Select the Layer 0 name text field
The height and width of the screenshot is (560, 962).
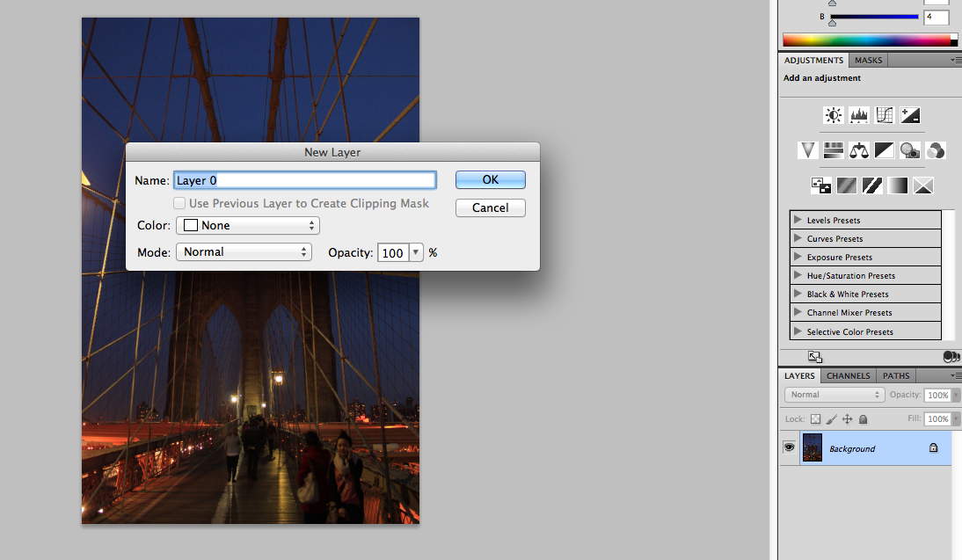click(304, 179)
